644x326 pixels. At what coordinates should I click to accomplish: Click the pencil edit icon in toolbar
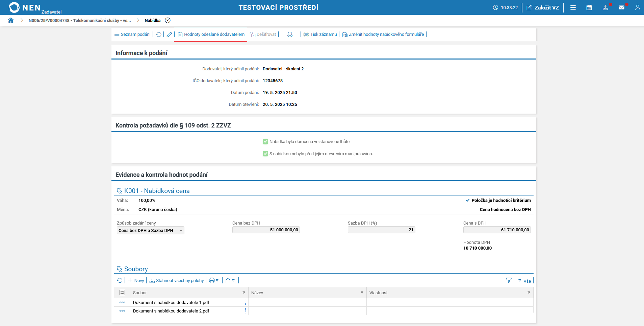169,34
